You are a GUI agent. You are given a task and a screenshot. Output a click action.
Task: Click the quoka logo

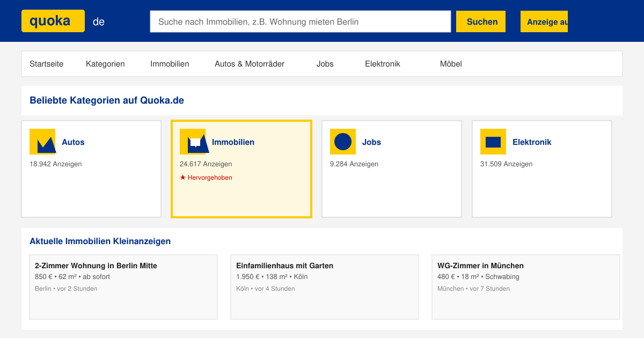[x=53, y=21]
